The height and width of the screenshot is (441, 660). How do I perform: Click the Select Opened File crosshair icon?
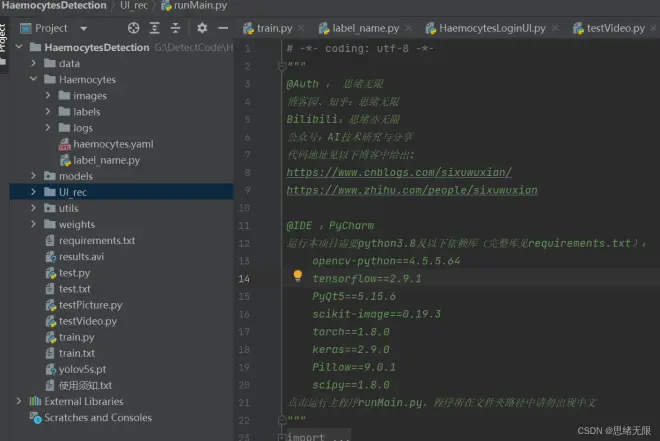(135, 28)
